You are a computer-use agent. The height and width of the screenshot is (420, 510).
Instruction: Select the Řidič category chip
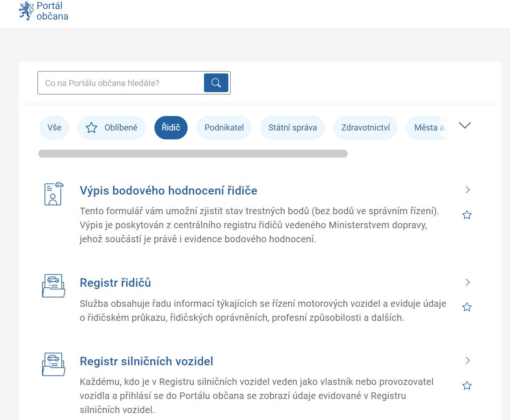pyautogui.click(x=171, y=128)
